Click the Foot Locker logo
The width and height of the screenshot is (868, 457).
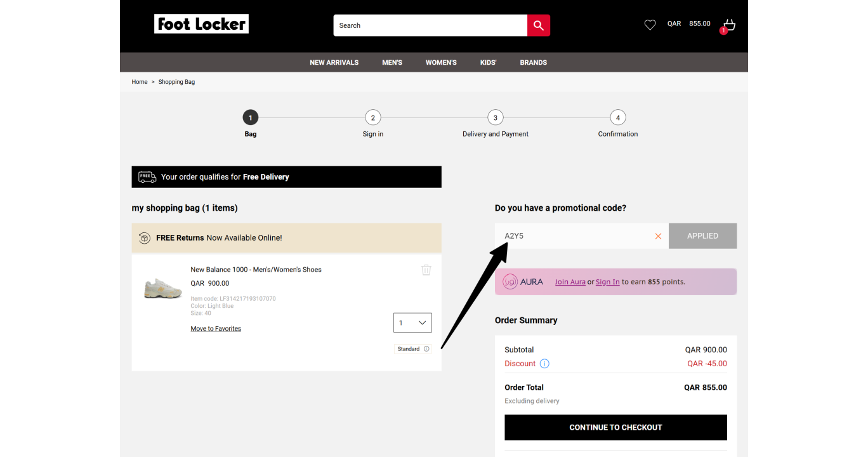coord(201,24)
